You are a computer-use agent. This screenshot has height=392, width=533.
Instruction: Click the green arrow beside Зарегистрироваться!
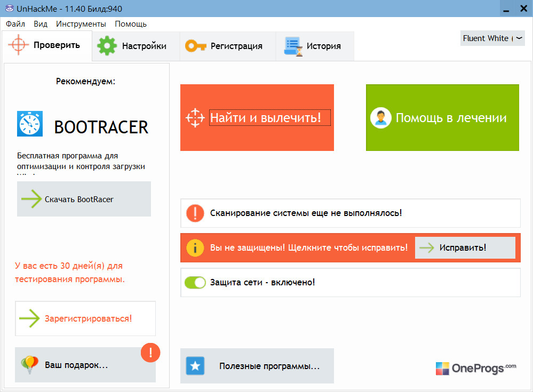(x=29, y=318)
